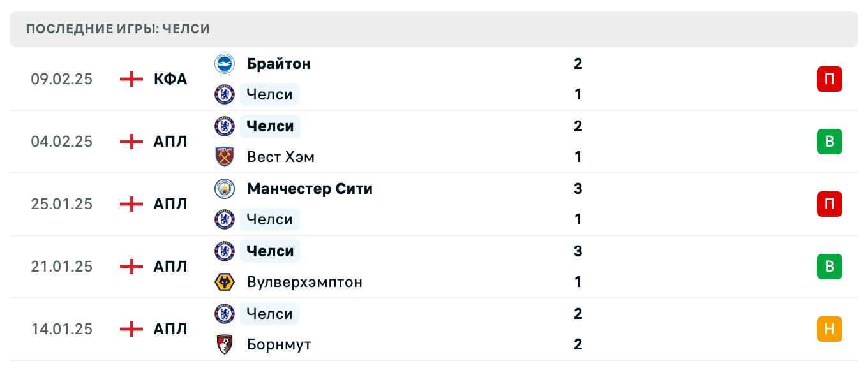Click the England flag for the 14.01.25 match
Image resolution: width=868 pixels, height=375 pixels.
(x=130, y=329)
